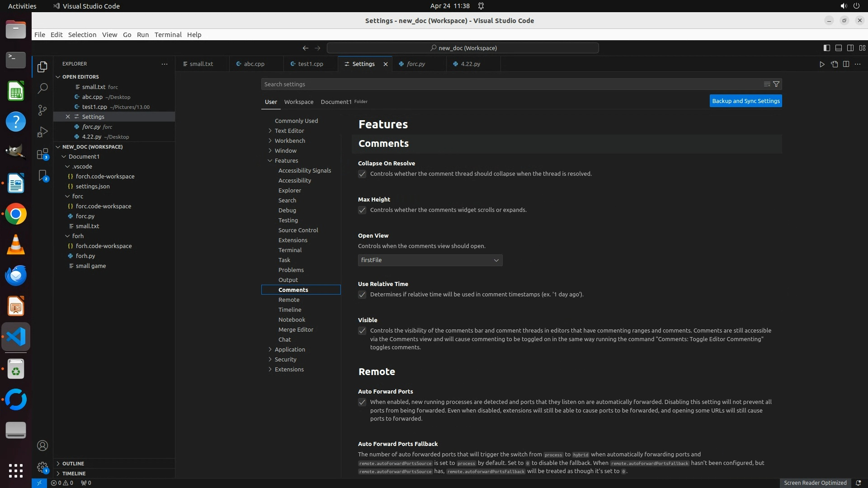Viewport: 868px width, 488px height.
Task: Disable the Auto Forward Ports checkbox
Action: [x=362, y=402]
